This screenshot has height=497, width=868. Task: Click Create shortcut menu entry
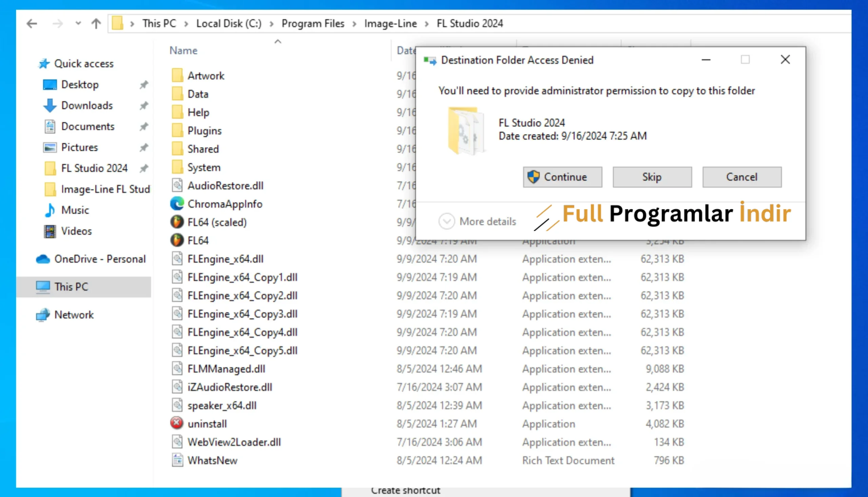pos(406,491)
